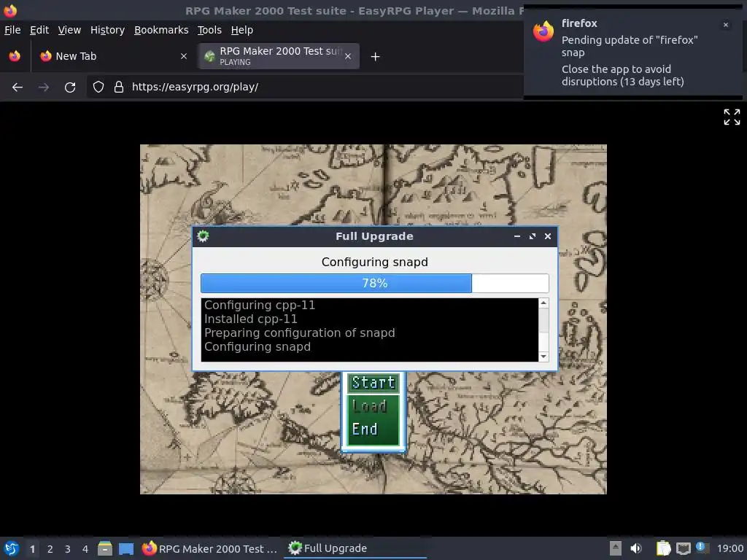Open the File menu in Firefox
The image size is (747, 560).
pos(12,30)
